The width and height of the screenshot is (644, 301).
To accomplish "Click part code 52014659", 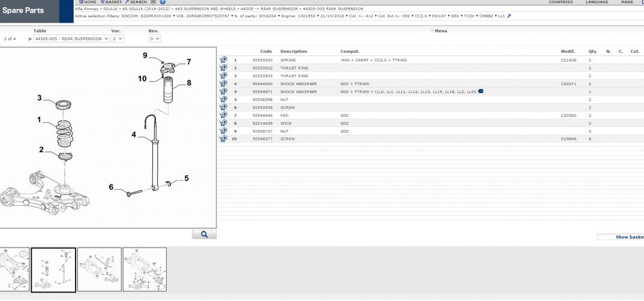I will click(263, 123).
